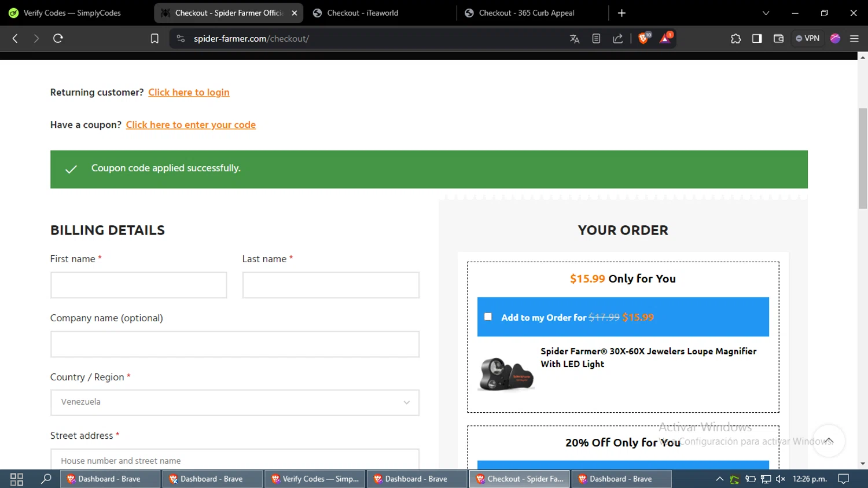Bookmark this page icon
The height and width of the screenshot is (488, 868).
(155, 39)
